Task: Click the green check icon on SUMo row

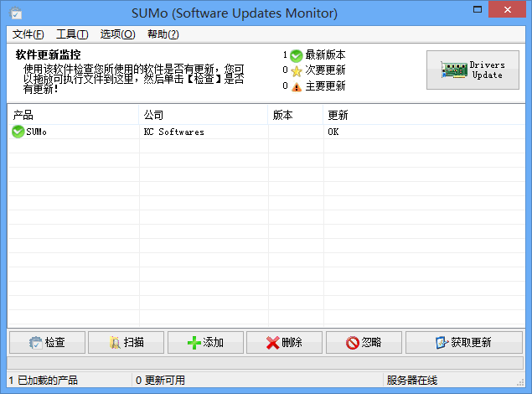Action: [x=18, y=132]
